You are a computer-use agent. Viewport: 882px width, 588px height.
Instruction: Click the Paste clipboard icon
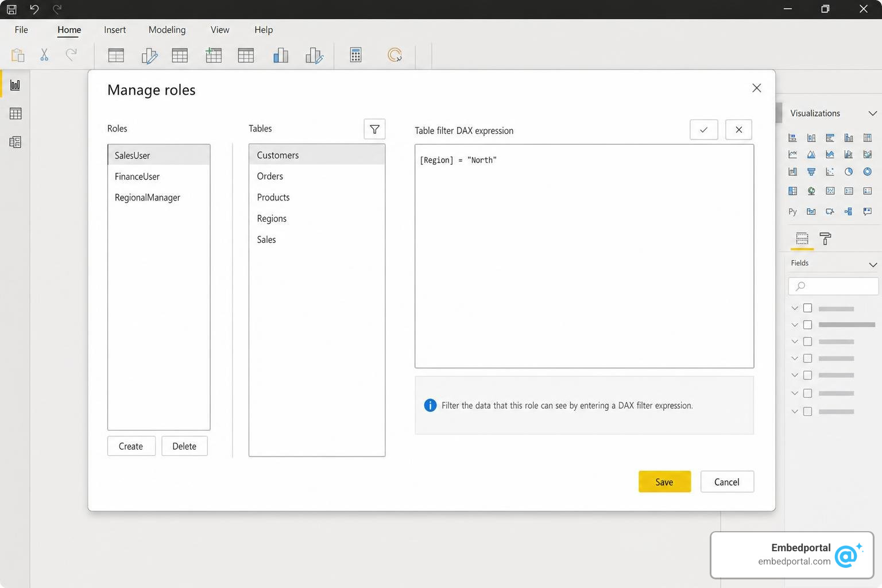(18, 55)
